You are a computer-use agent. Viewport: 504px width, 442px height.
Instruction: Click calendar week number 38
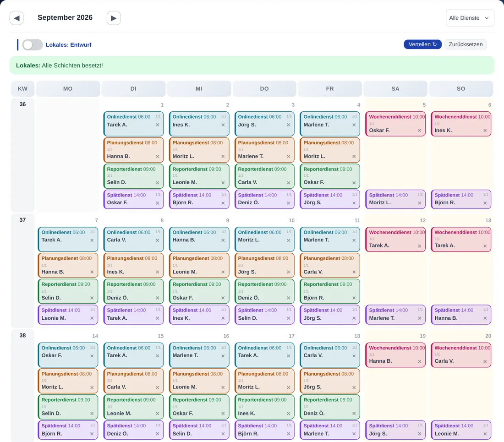point(22,335)
